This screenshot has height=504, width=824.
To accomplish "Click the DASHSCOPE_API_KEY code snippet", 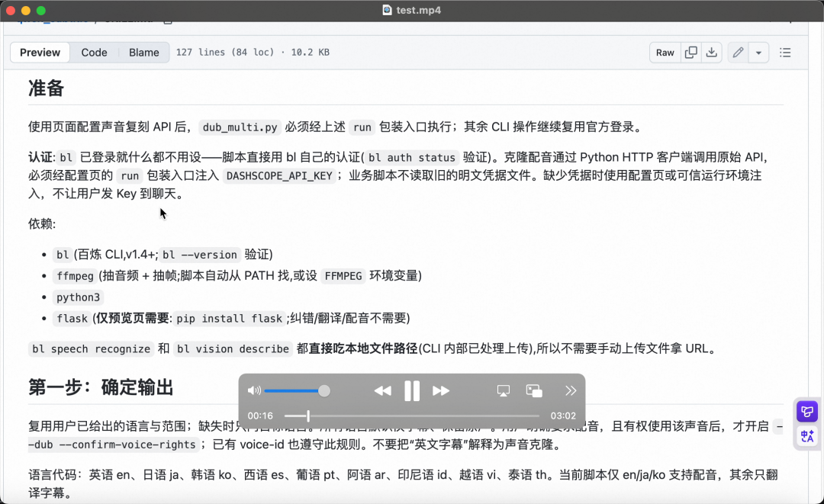I will tap(279, 175).
